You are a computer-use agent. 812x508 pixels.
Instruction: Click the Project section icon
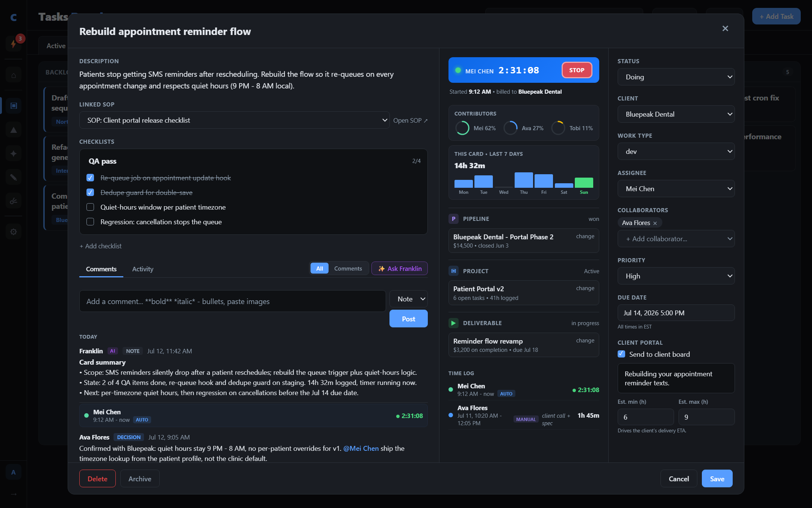pos(453,271)
